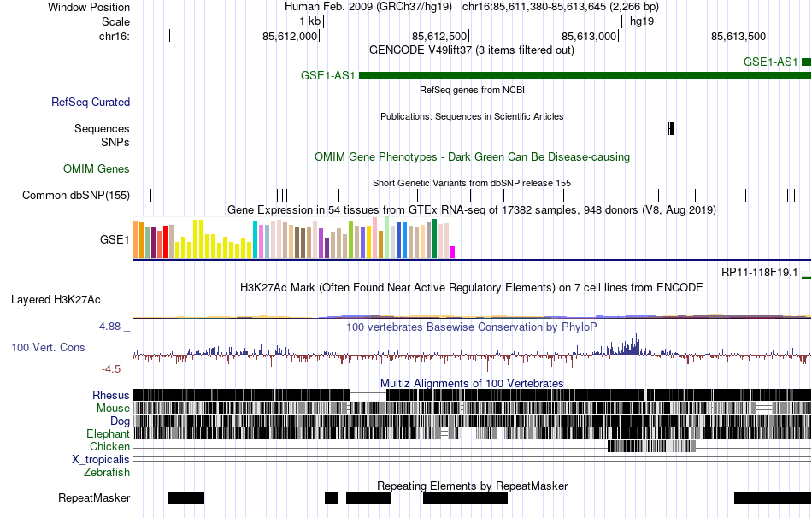
Task: Click the 4.88 PhyloP upper scale value
Action: coord(109,327)
